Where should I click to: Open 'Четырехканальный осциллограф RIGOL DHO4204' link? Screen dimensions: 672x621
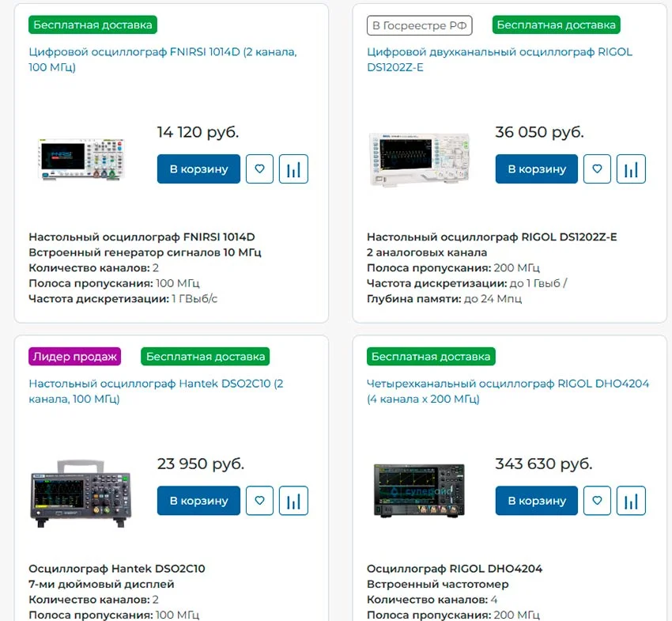(x=508, y=391)
